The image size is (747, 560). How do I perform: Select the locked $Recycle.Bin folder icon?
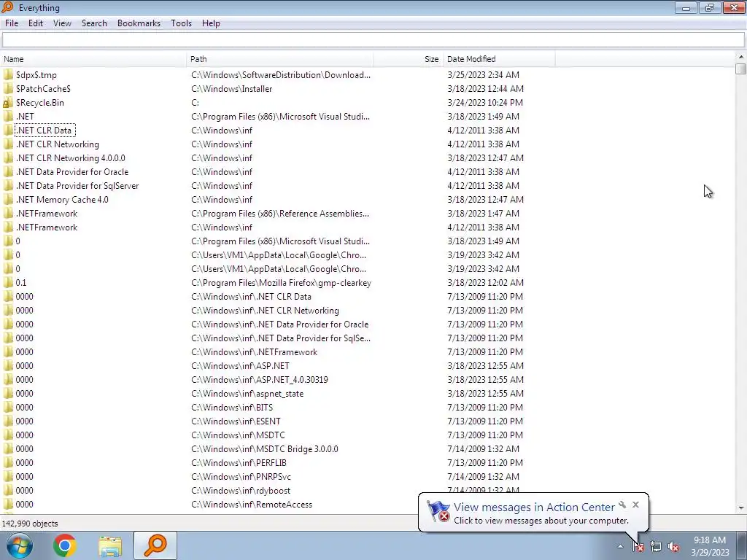click(8, 102)
